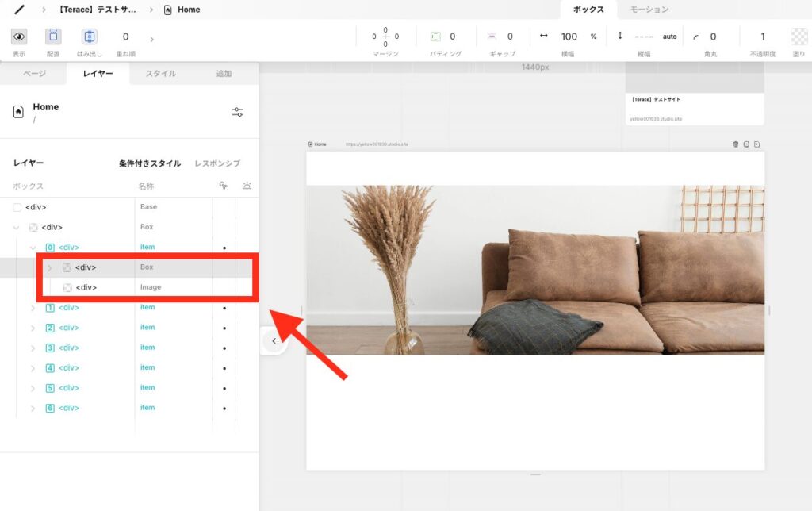The height and width of the screenshot is (511, 812).
Task: Click the trash icon above the canvas
Action: (735, 144)
